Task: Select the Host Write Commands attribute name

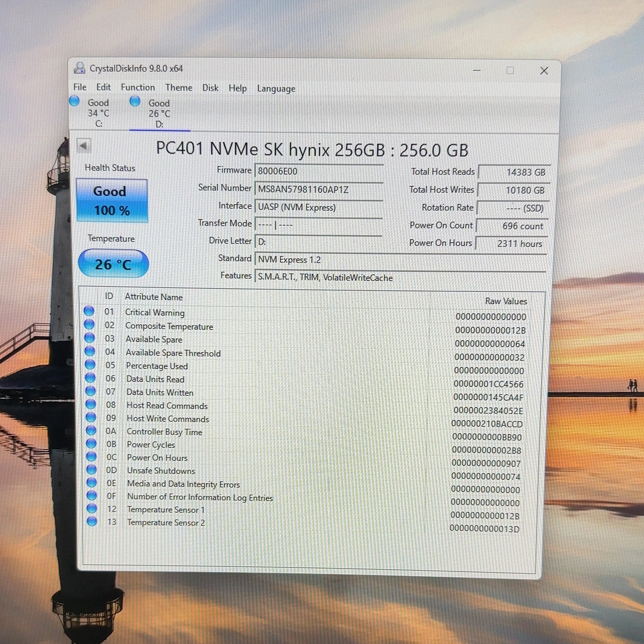Action: click(x=167, y=419)
